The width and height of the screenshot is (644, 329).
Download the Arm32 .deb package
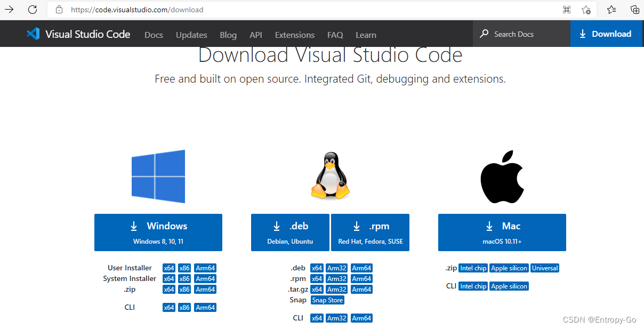click(x=336, y=268)
